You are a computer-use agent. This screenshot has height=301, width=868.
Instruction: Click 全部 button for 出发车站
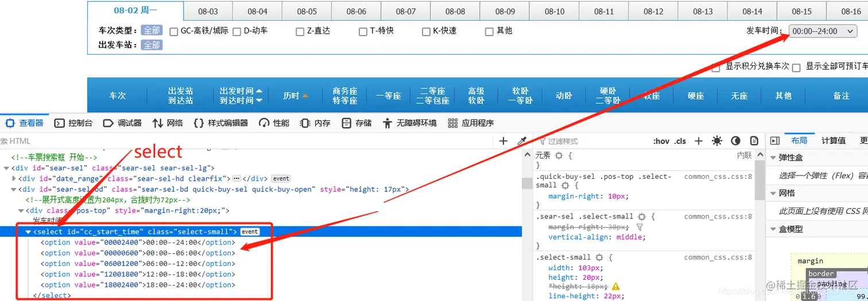pyautogui.click(x=152, y=45)
